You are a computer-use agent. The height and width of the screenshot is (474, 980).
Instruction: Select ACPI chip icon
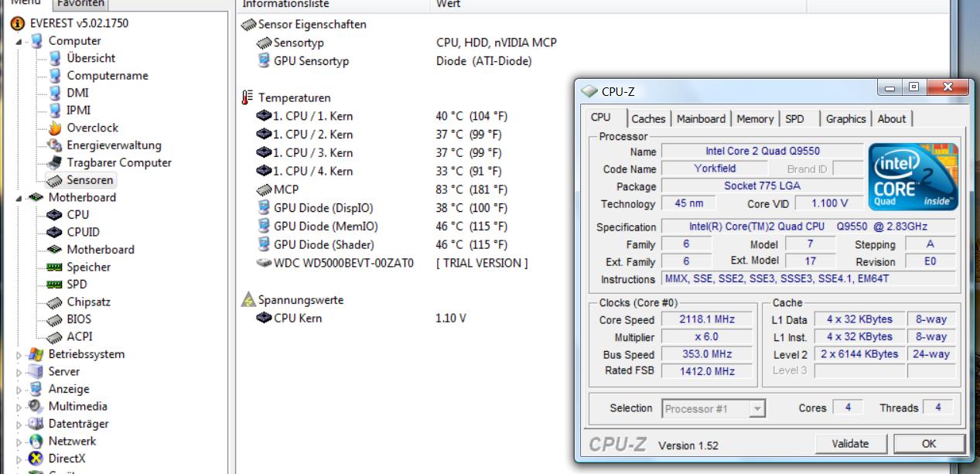pos(55,336)
